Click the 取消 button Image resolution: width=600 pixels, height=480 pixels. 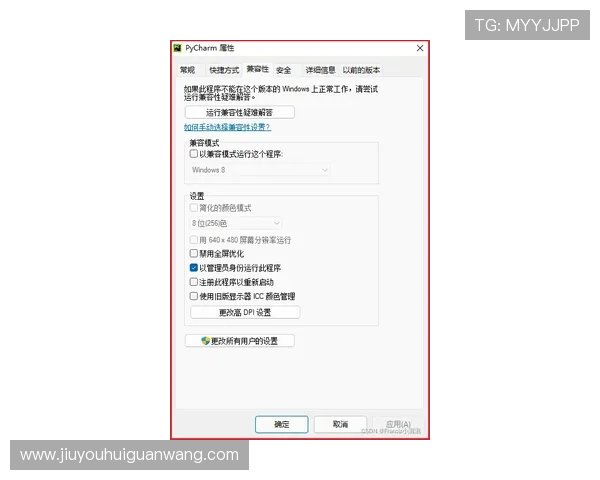340,424
